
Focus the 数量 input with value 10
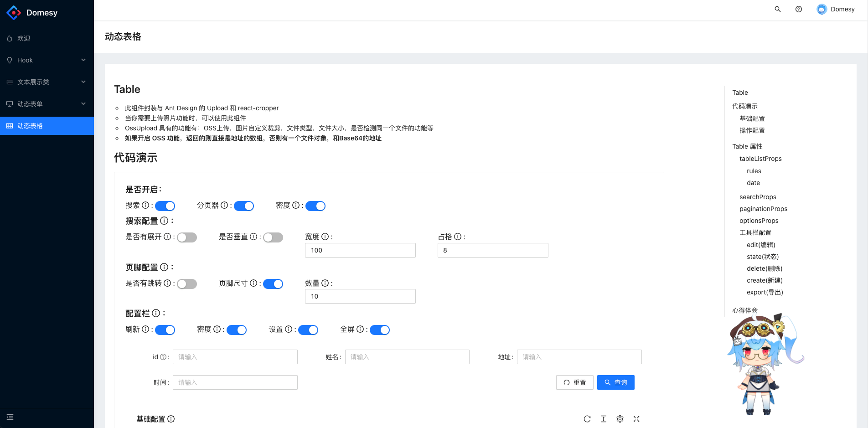click(360, 296)
